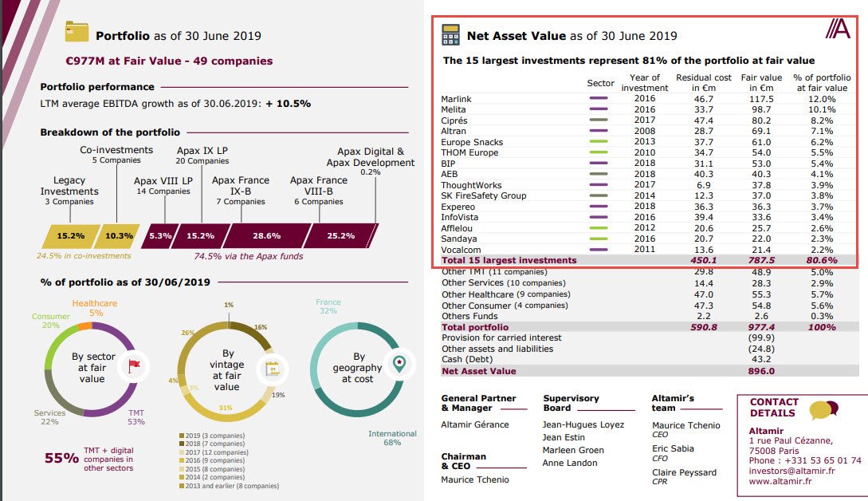The image size is (868, 501).
Task: Click the Sandaya row name
Action: coord(459,239)
